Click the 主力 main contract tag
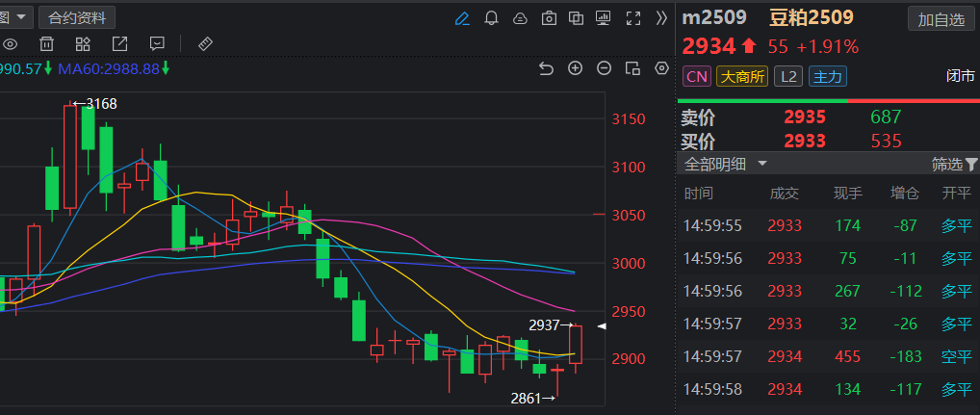 point(828,77)
